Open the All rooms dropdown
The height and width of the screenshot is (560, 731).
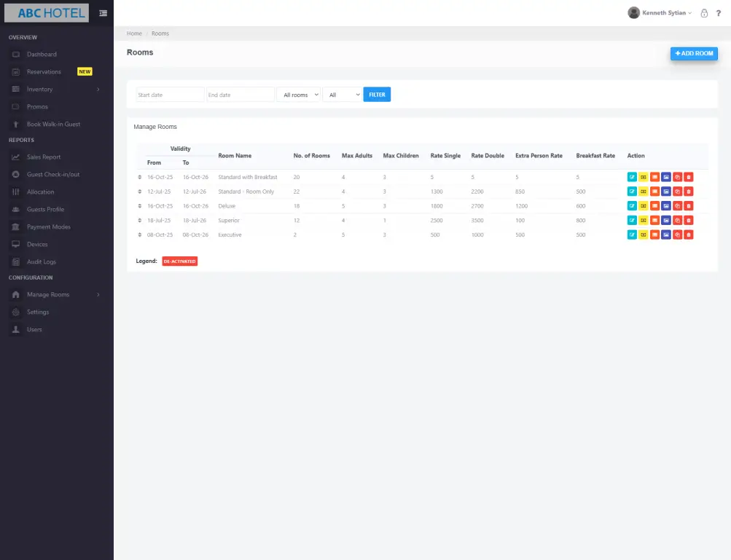click(x=298, y=95)
